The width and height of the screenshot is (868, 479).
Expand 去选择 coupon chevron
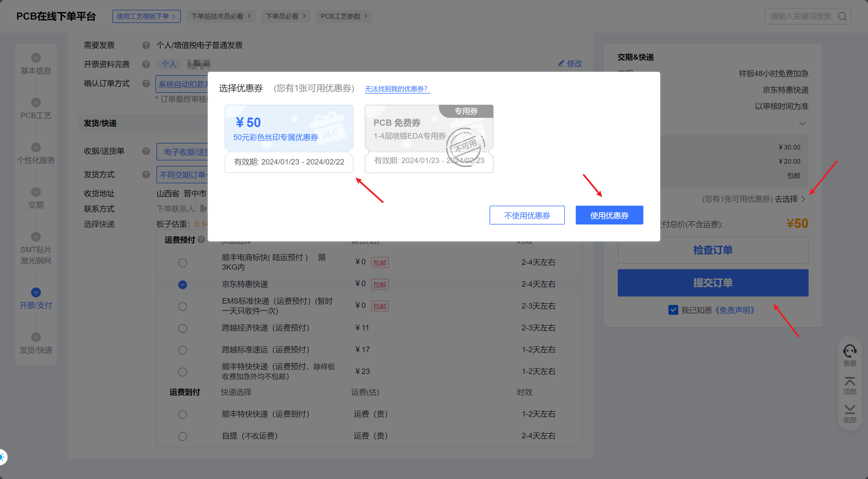[803, 199]
